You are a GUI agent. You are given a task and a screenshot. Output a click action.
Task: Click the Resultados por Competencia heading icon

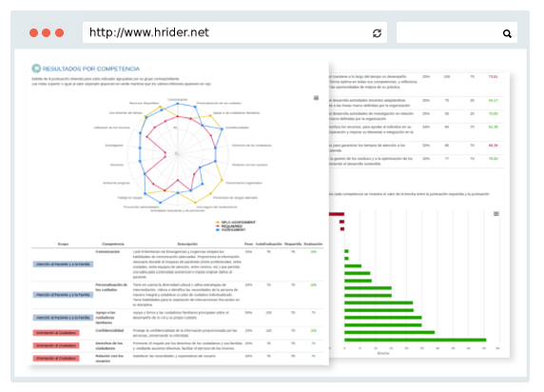36,69
